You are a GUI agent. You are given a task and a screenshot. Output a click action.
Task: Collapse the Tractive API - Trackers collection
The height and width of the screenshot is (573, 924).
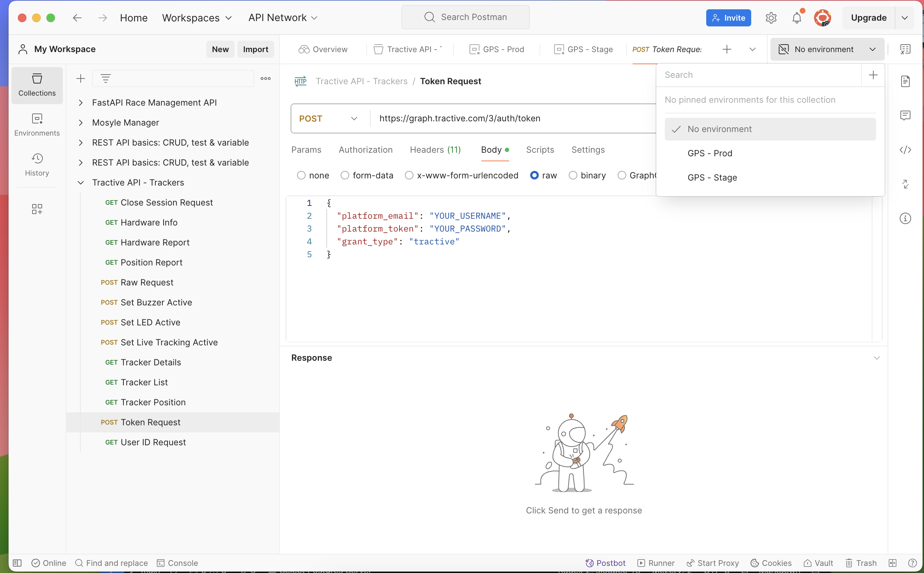pyautogui.click(x=81, y=183)
